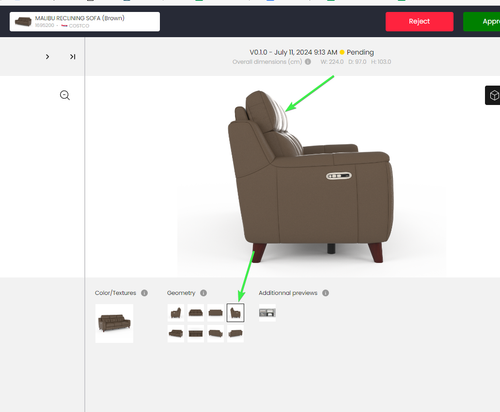Click the 'D: 97.0' dimension value
Viewport: 500px width, 412px height.
357,62
